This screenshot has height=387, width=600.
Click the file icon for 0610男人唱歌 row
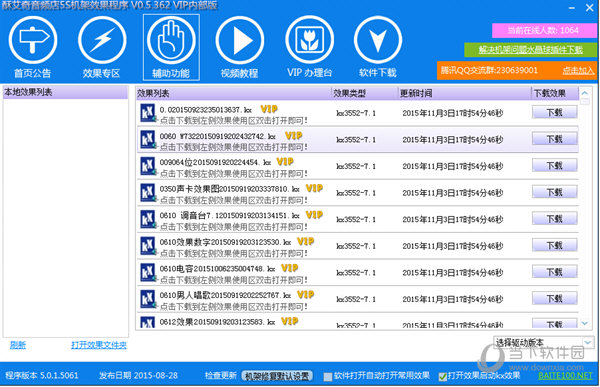coord(148,299)
